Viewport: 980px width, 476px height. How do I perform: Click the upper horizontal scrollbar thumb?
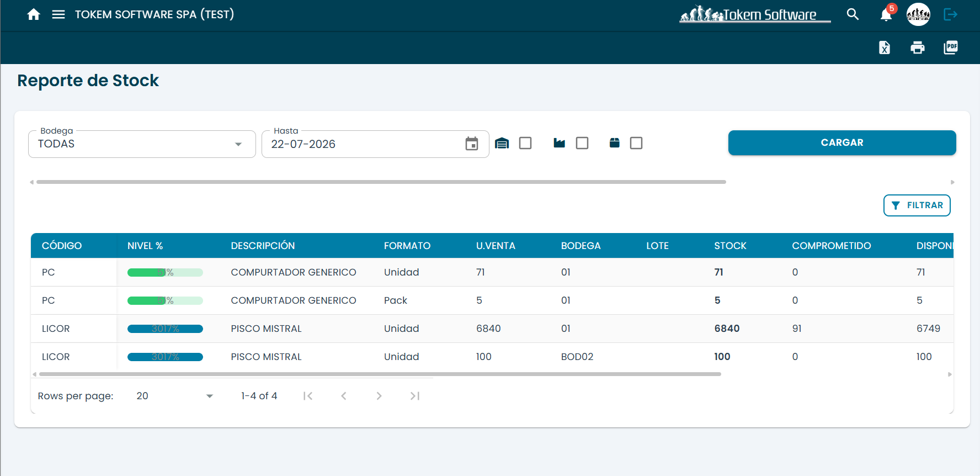[x=381, y=182]
